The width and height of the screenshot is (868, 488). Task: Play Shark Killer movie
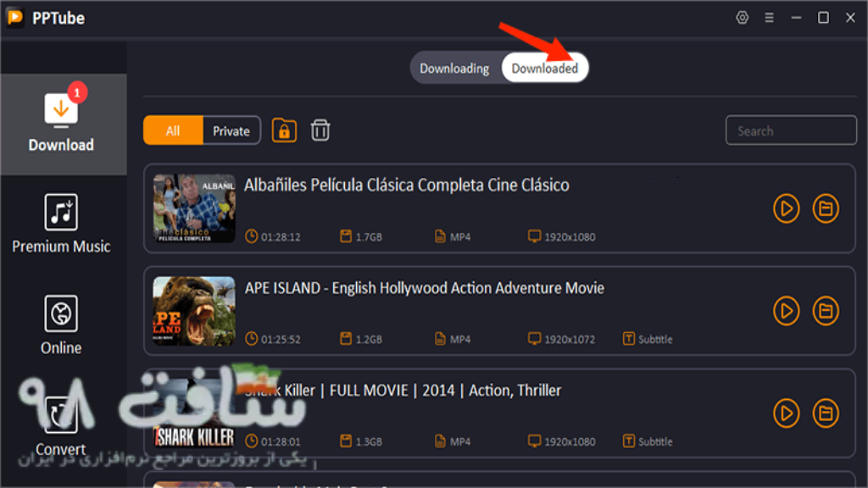pos(786,413)
